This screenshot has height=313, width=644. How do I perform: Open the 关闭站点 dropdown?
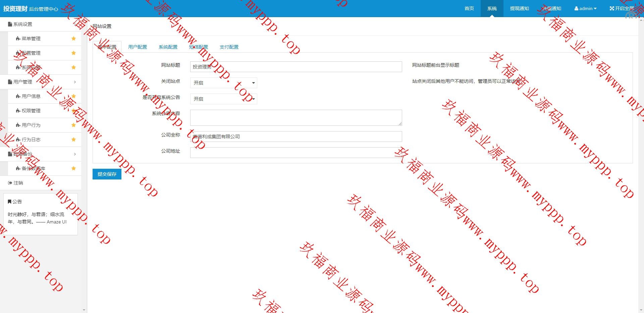click(x=223, y=83)
